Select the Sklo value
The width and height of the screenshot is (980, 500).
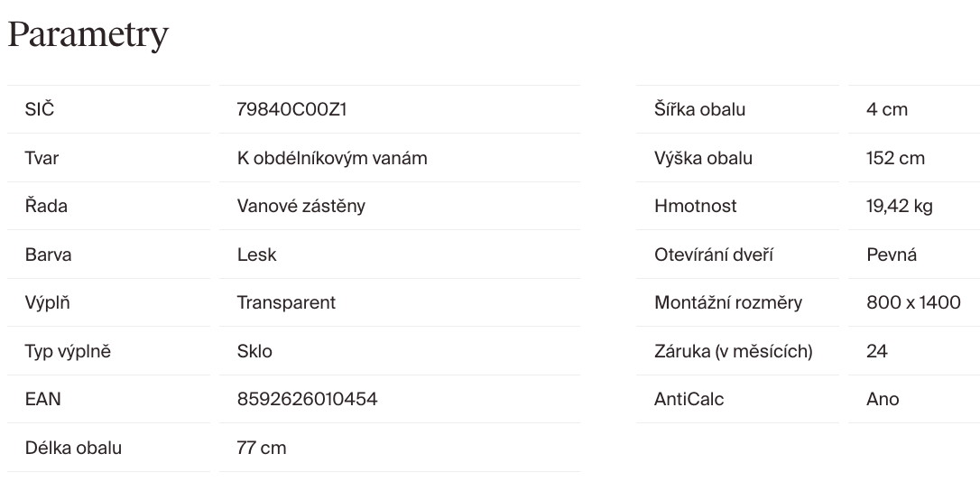(254, 351)
